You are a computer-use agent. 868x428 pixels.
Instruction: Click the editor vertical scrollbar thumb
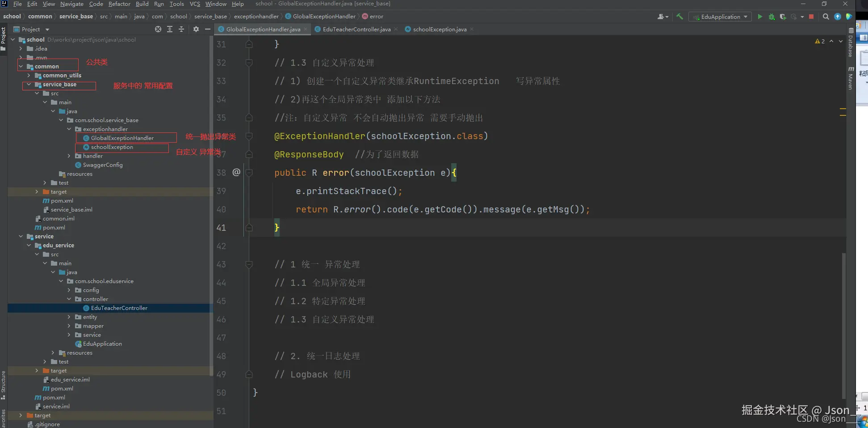pos(843,326)
